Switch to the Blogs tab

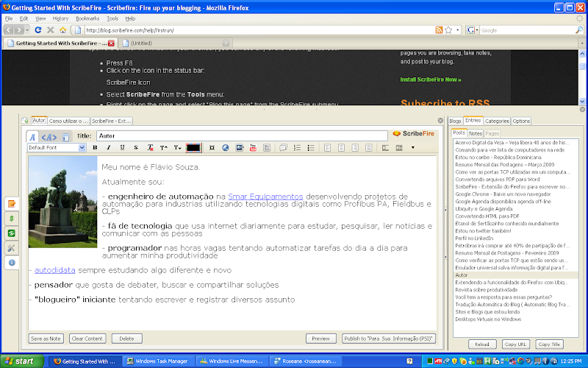(455, 121)
